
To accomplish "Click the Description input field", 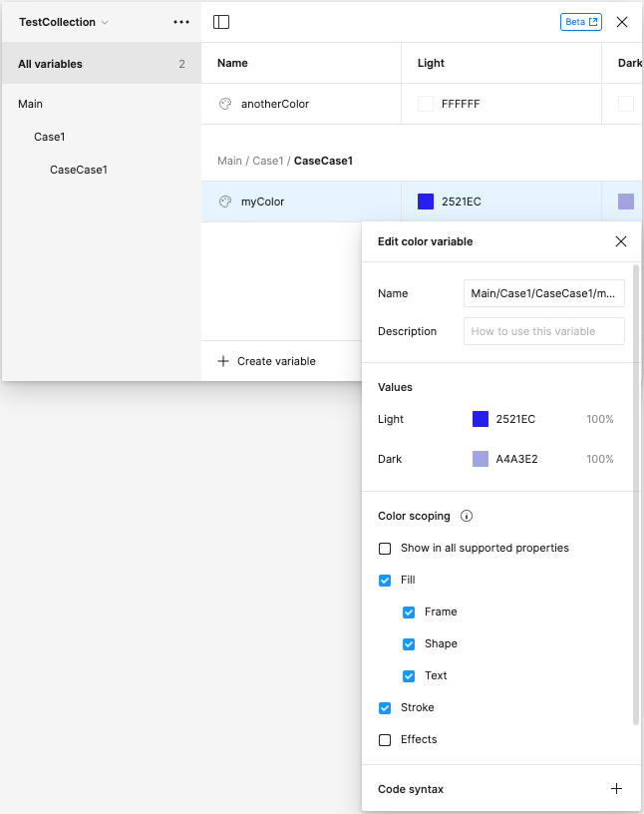I will pos(543,331).
